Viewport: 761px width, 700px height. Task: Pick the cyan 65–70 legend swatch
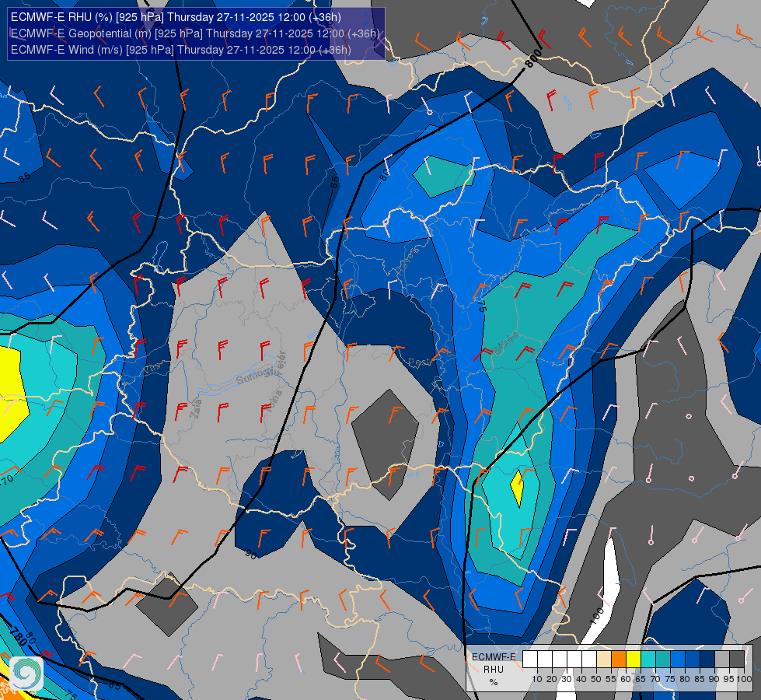648,659
